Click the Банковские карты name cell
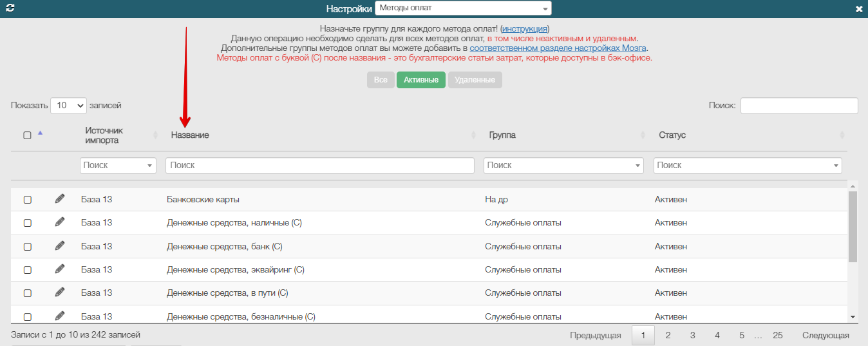This screenshot has width=868, height=346. pos(203,200)
